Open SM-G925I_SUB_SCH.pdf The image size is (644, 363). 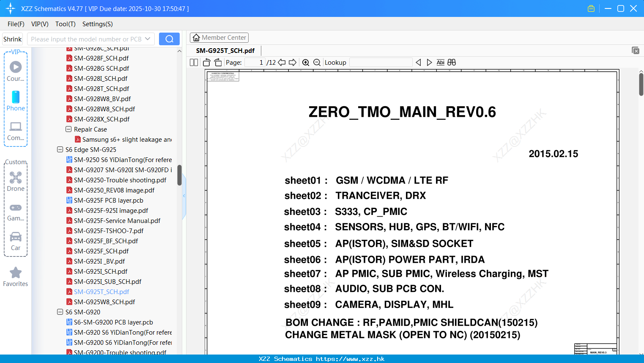[107, 281]
